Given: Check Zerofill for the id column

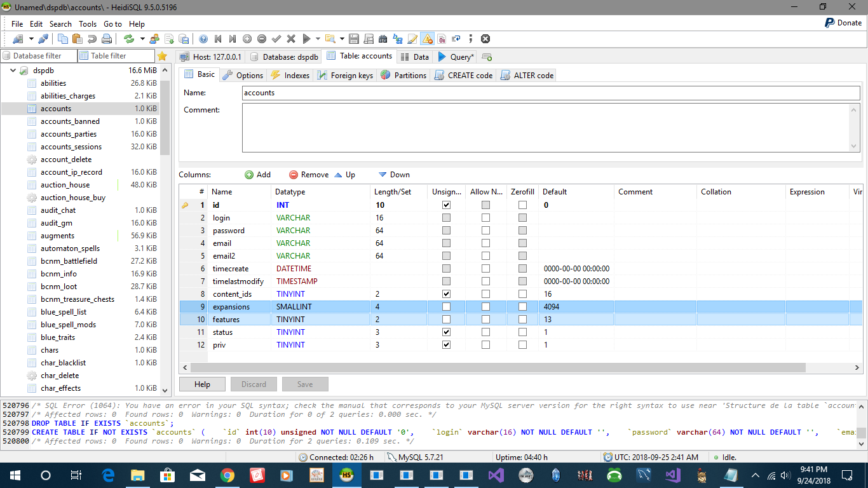Looking at the screenshot, I should 522,205.
